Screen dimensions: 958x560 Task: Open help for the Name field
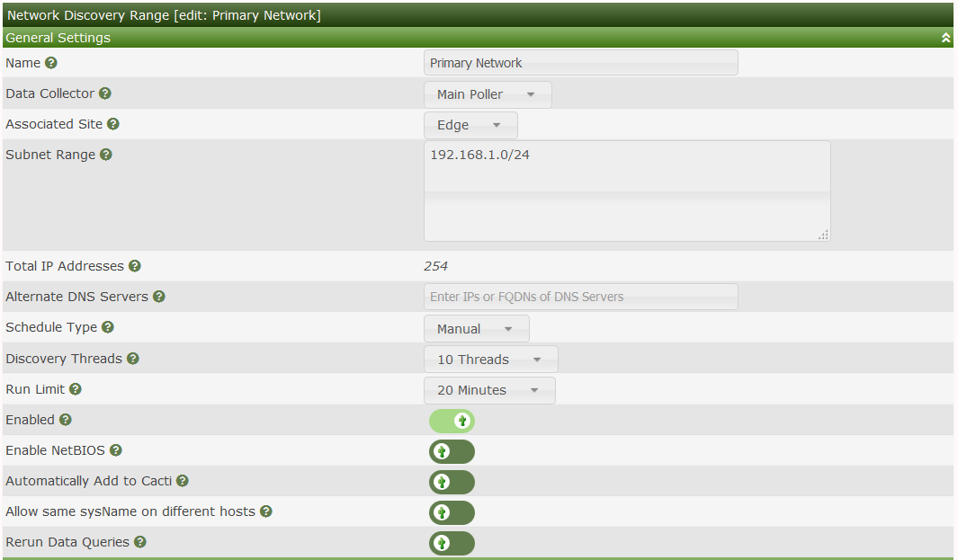[x=50, y=63]
